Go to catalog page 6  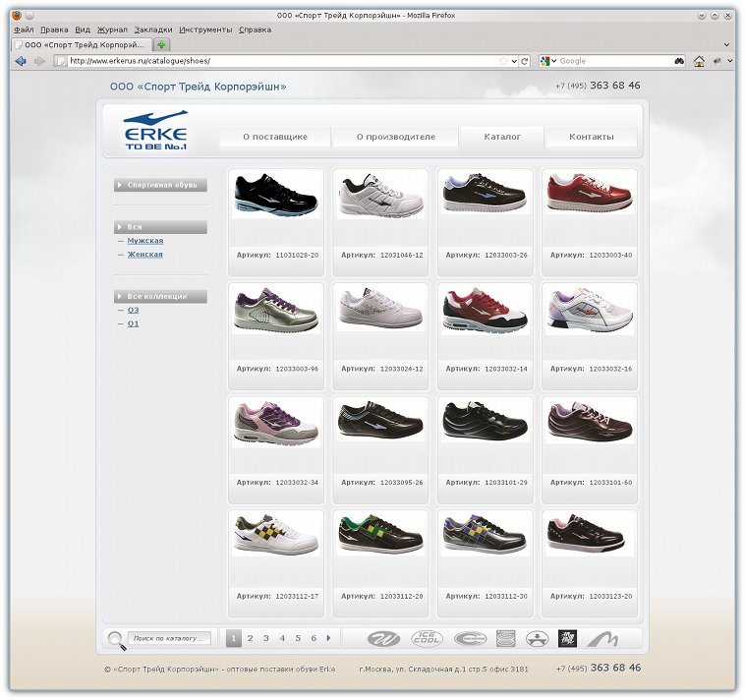tap(314, 638)
